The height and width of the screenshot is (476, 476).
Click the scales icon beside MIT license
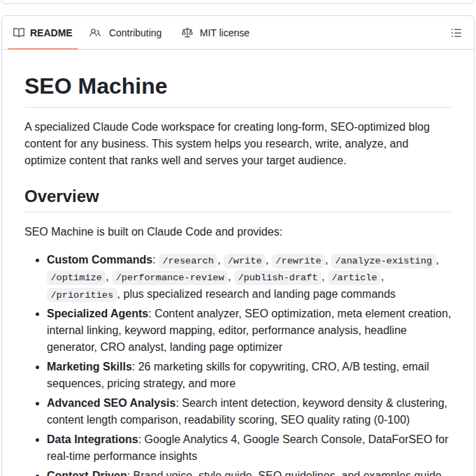click(x=187, y=33)
